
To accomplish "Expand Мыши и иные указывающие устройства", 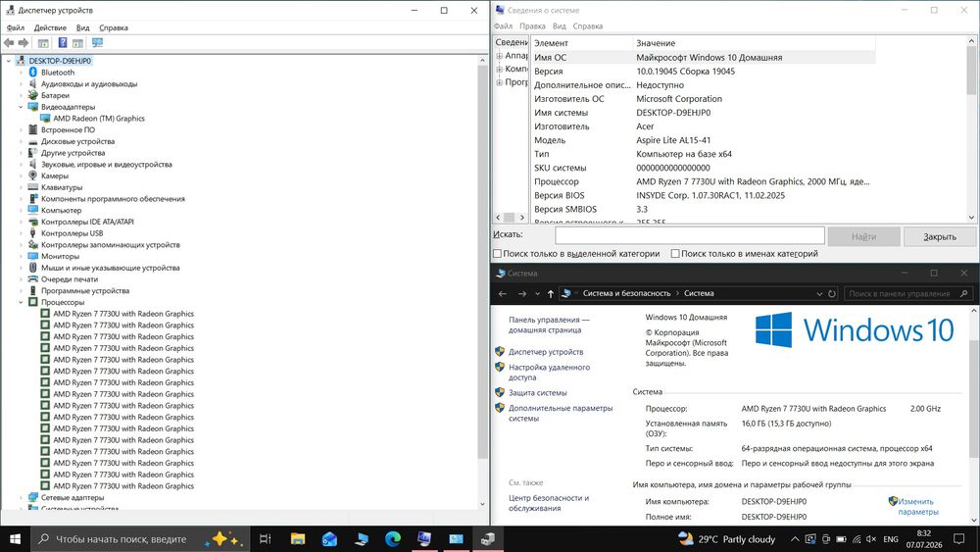I will (22, 268).
